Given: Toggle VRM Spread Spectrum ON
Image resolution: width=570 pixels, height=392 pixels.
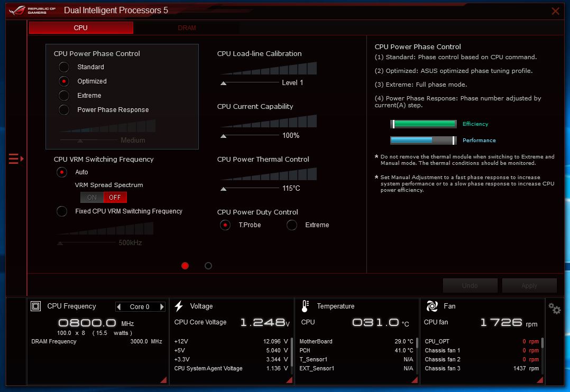Looking at the screenshot, I should pos(92,198).
